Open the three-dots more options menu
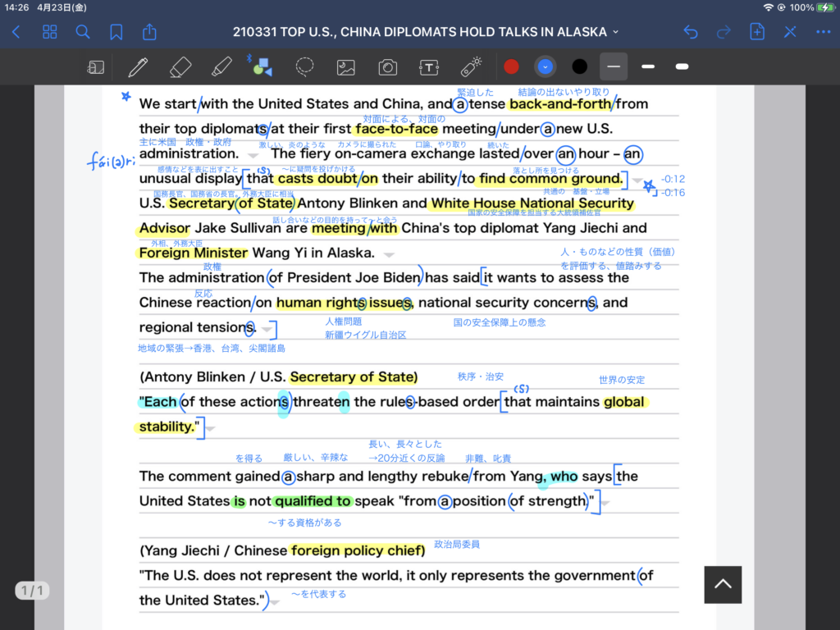Image resolution: width=840 pixels, height=630 pixels. [x=824, y=32]
